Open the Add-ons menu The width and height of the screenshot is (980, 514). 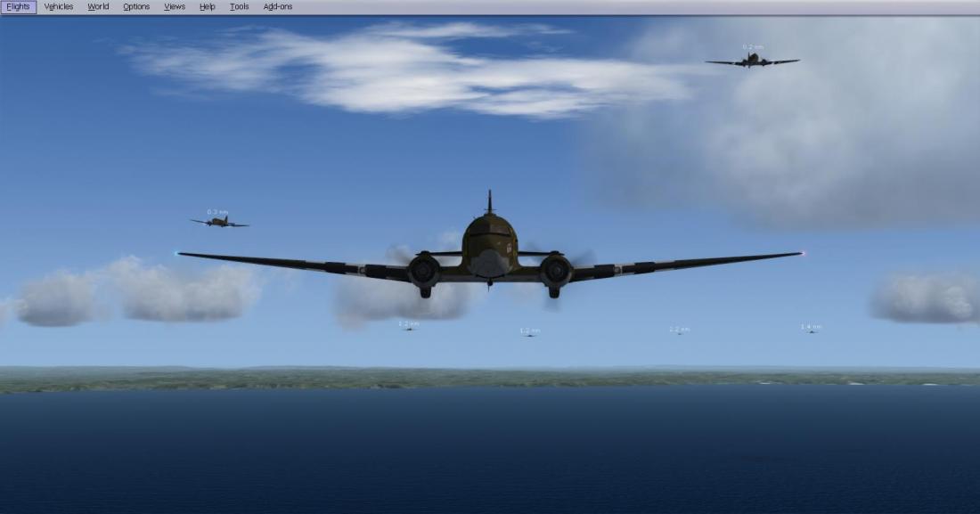pyautogui.click(x=278, y=7)
